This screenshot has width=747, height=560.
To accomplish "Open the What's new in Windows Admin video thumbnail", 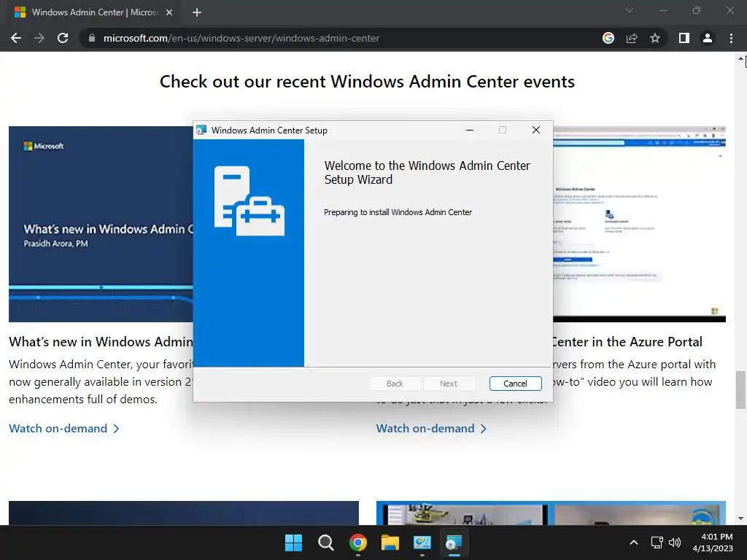I will click(101, 224).
